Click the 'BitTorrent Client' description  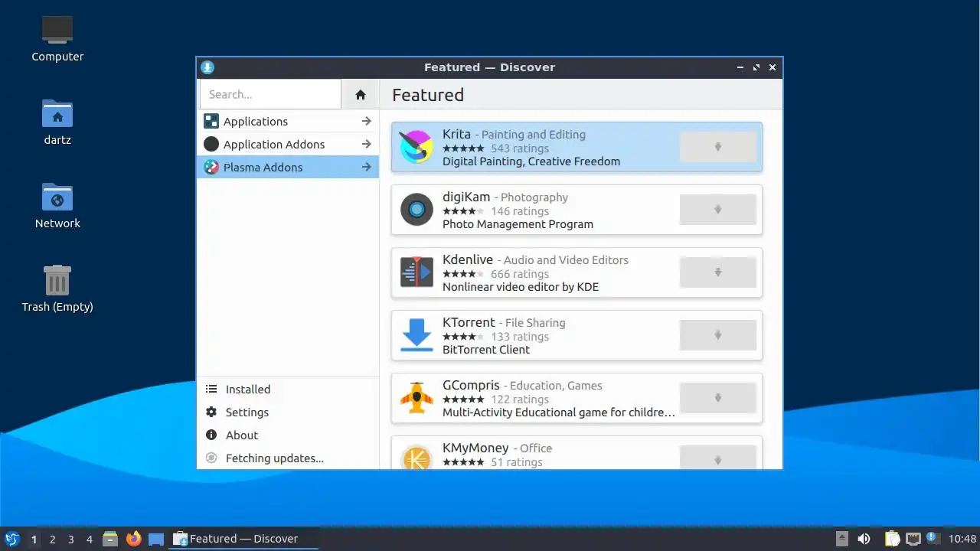(x=486, y=350)
